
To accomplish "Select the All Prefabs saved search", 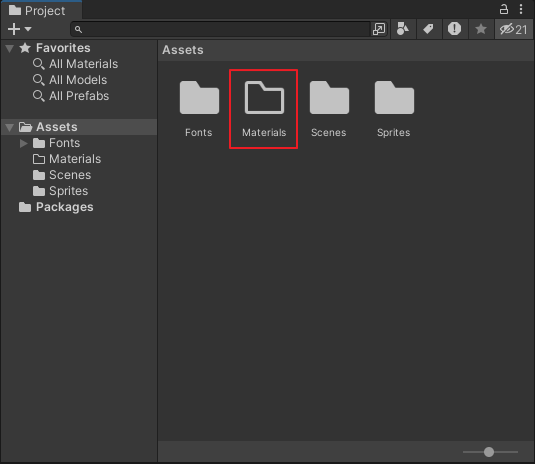I will coord(79,96).
